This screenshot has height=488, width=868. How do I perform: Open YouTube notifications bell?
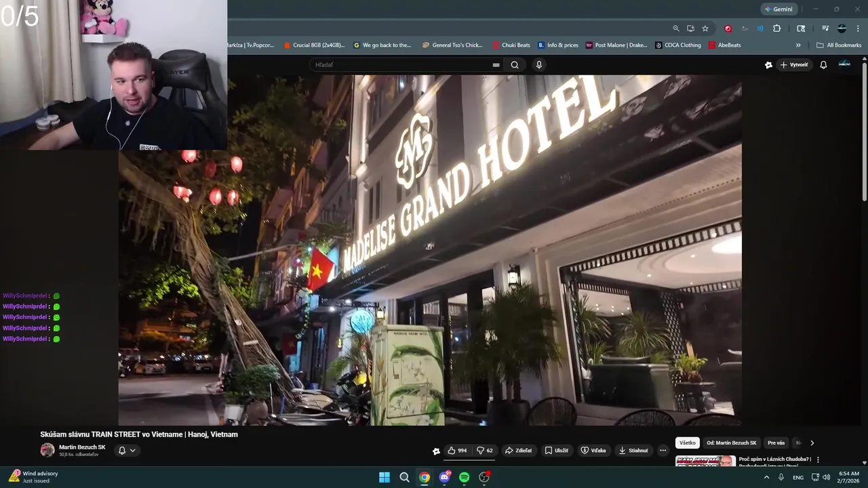click(x=823, y=65)
